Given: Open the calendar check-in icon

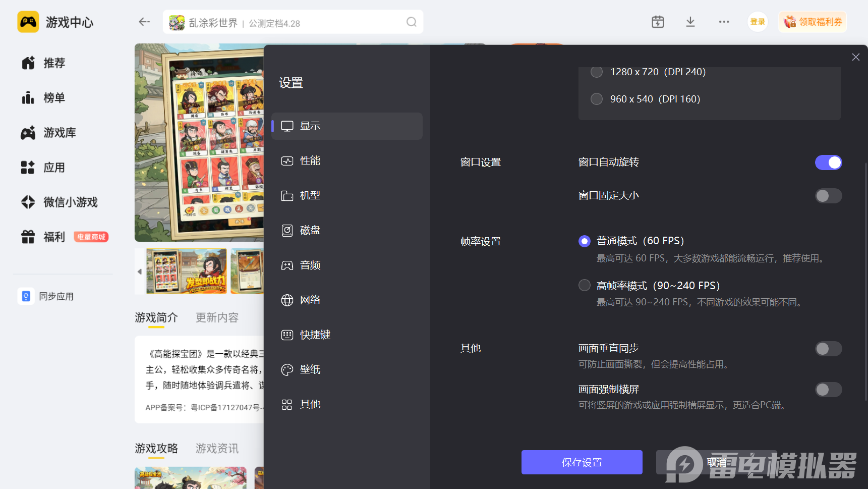Looking at the screenshot, I should coord(658,22).
